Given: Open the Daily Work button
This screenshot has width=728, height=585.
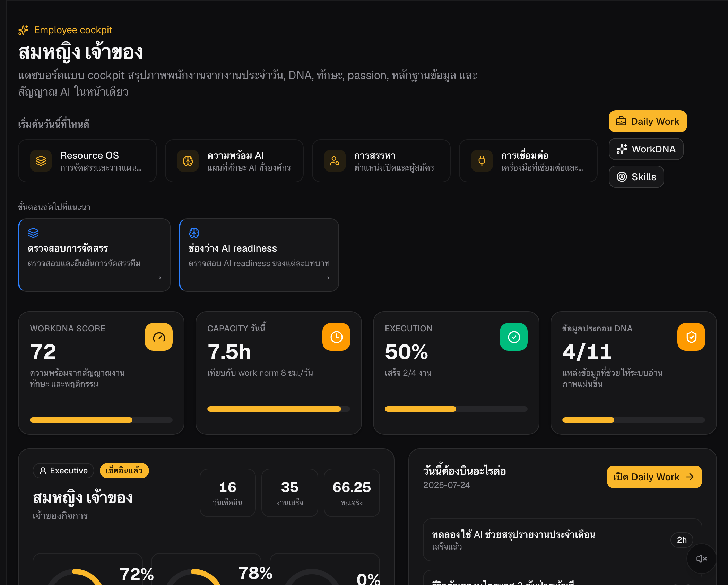Looking at the screenshot, I should pos(648,121).
